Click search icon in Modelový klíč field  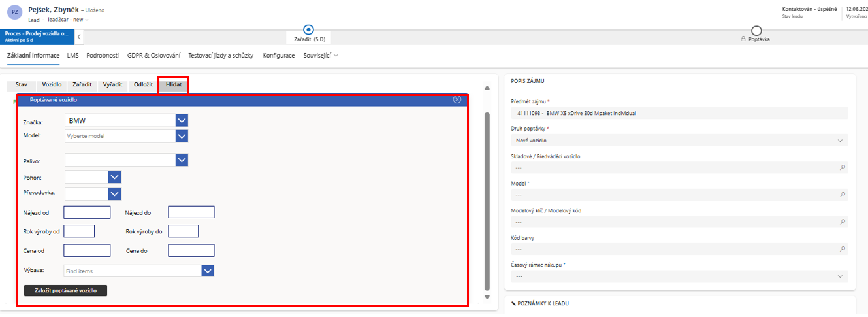pyautogui.click(x=843, y=222)
